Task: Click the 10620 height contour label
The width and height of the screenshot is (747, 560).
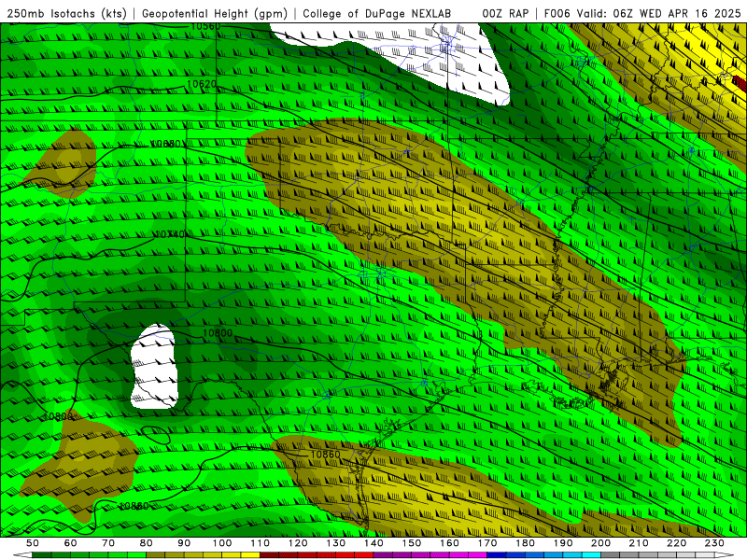Action: click(202, 84)
